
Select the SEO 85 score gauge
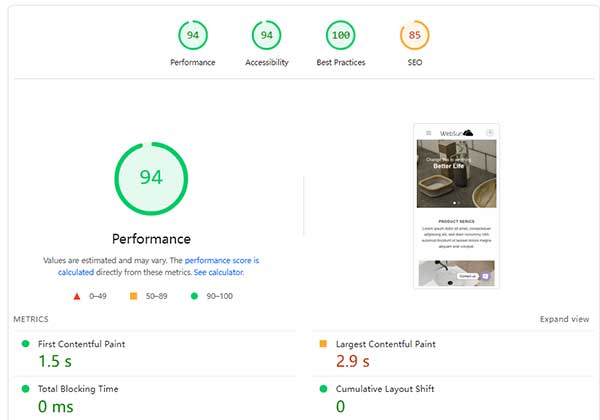(415, 36)
